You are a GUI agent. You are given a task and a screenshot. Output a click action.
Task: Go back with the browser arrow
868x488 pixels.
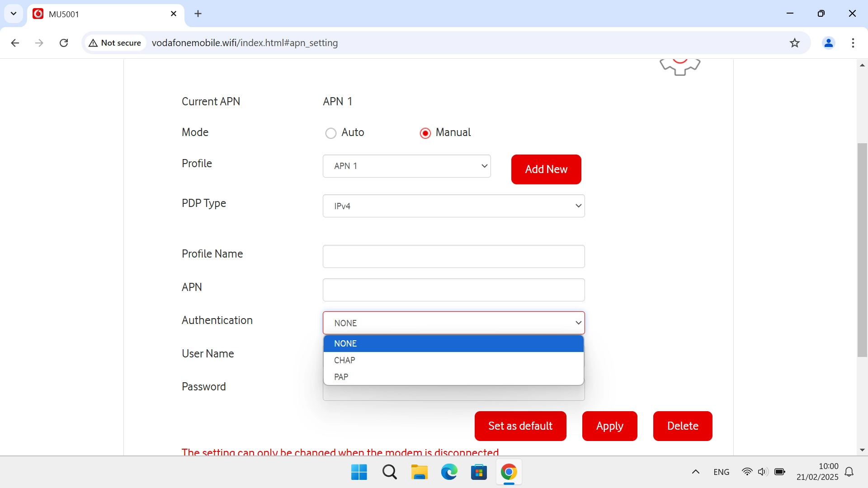[x=15, y=43]
